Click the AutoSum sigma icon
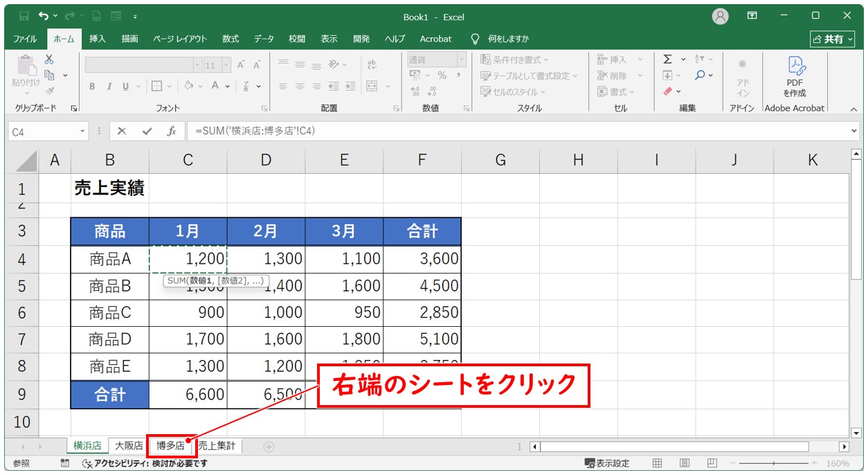 [667, 60]
